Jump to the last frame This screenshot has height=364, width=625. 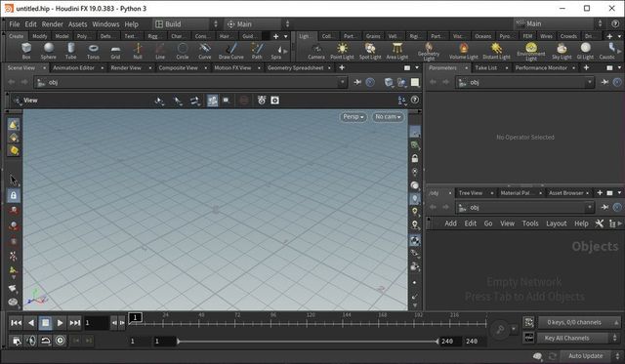pyautogui.click(x=75, y=323)
